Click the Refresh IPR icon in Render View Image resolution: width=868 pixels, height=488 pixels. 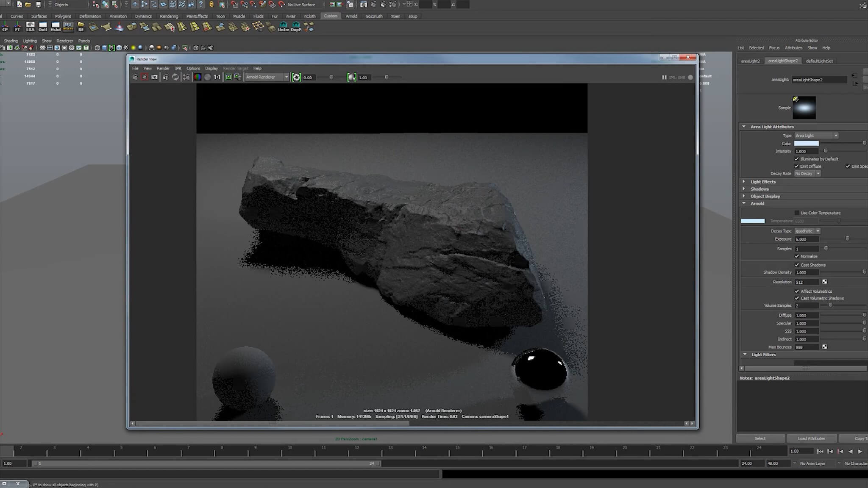click(x=175, y=77)
